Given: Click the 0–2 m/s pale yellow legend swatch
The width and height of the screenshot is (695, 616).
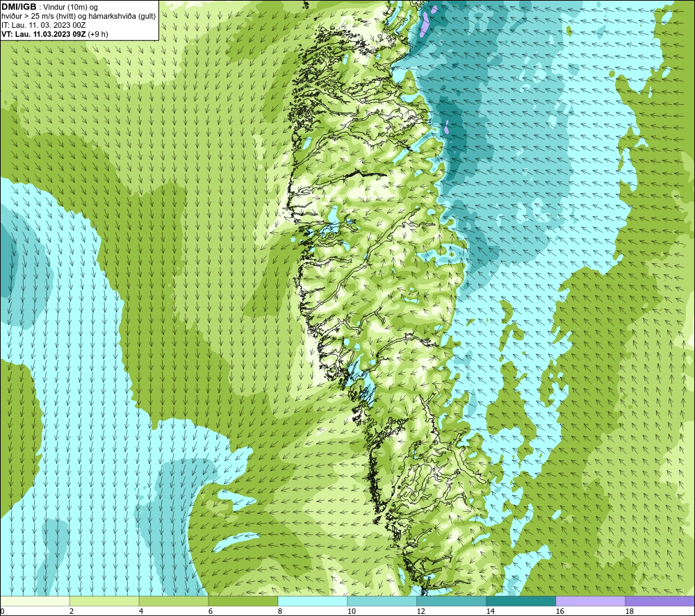Looking at the screenshot, I should [x=35, y=601].
